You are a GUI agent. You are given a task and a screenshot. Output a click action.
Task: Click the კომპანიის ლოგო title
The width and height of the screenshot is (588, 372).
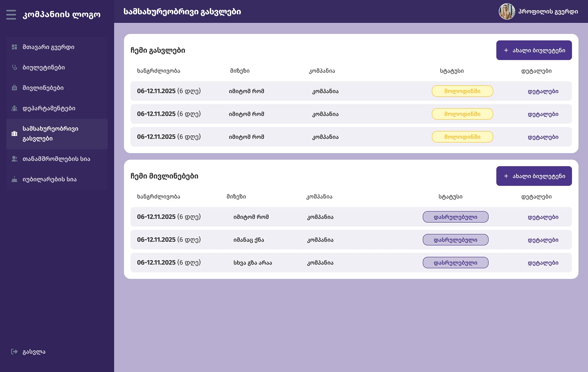(x=62, y=15)
